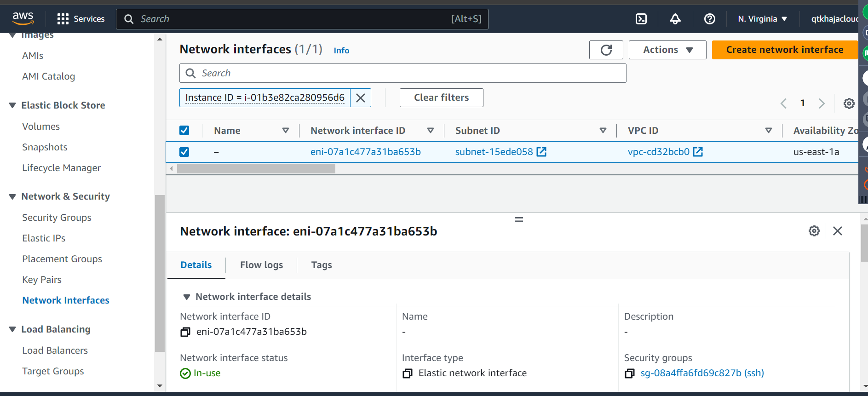Open the Info link beside title
868x396 pixels.
341,51
